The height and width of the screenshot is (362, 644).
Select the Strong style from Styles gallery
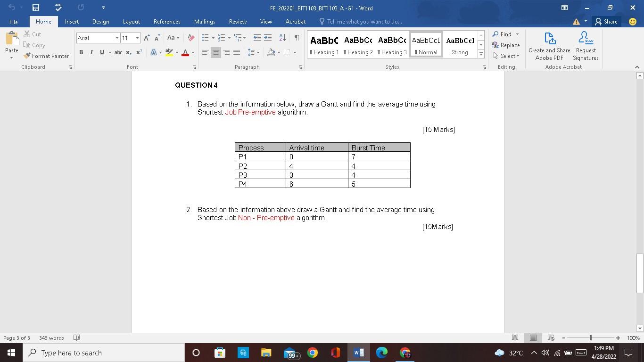(459, 44)
